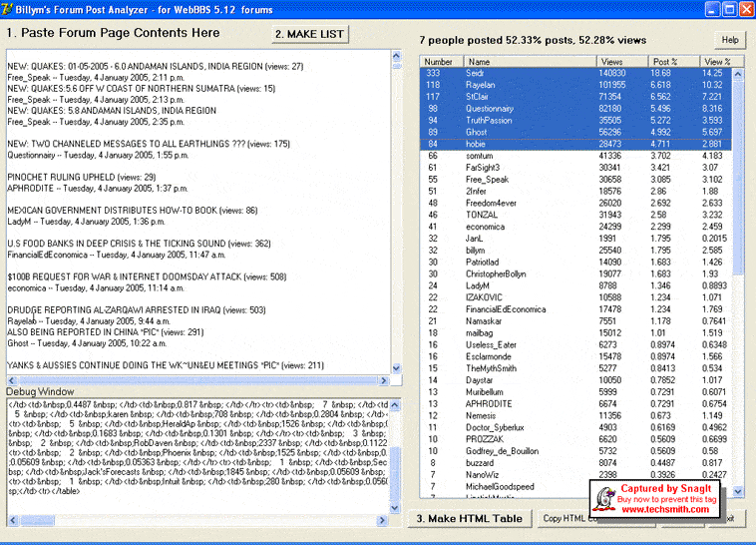Select the FarSight3 row
This screenshot has height=545, width=756.
575,168
